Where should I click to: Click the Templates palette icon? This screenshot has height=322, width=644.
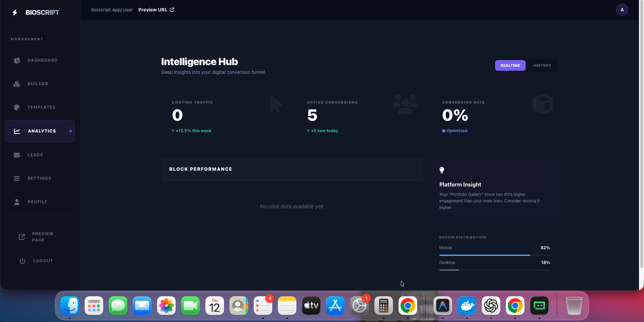[16, 107]
